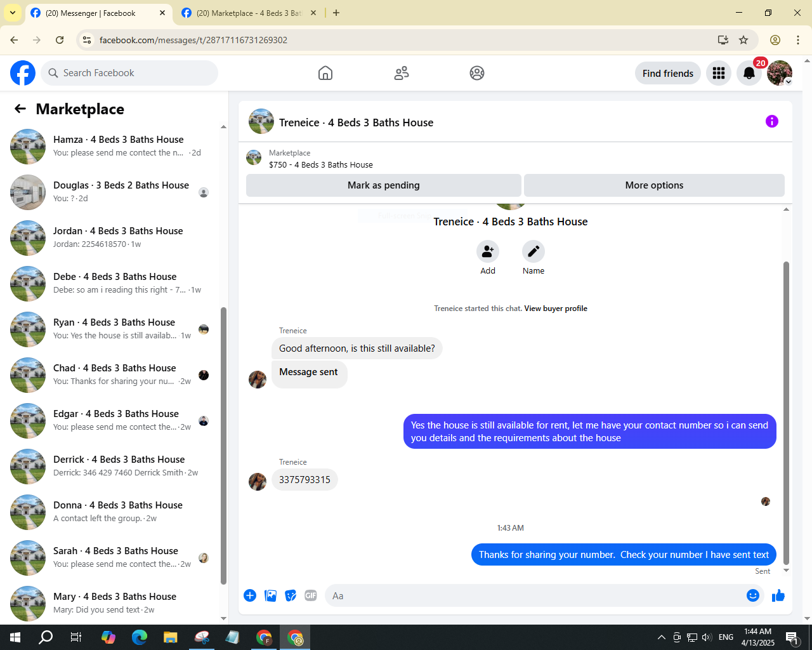This screenshot has width=812, height=650.
Task: Click the conversation scrollbar thumb
Action: [x=787, y=413]
